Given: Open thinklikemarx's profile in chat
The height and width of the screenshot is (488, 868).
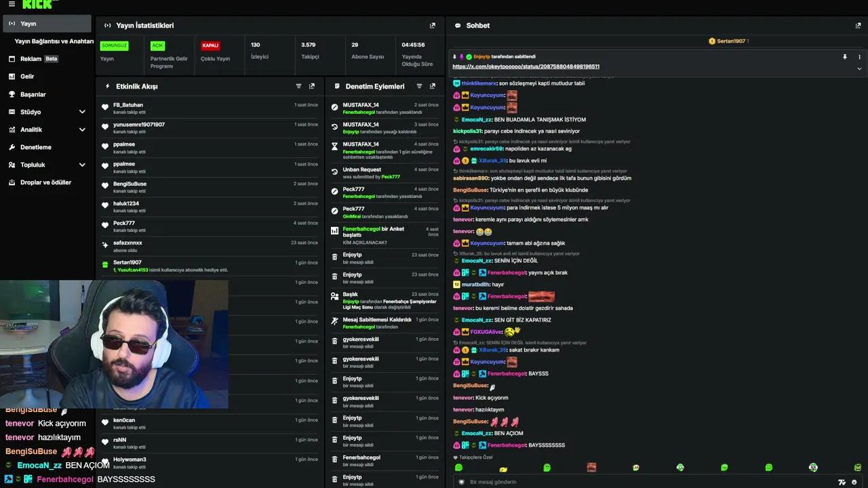Looking at the screenshot, I should (479, 83).
